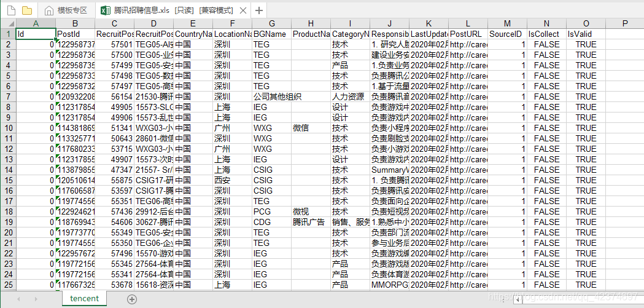Click TRUE cell in row 25
The width and height of the screenshot is (644, 308).
coord(586,285)
